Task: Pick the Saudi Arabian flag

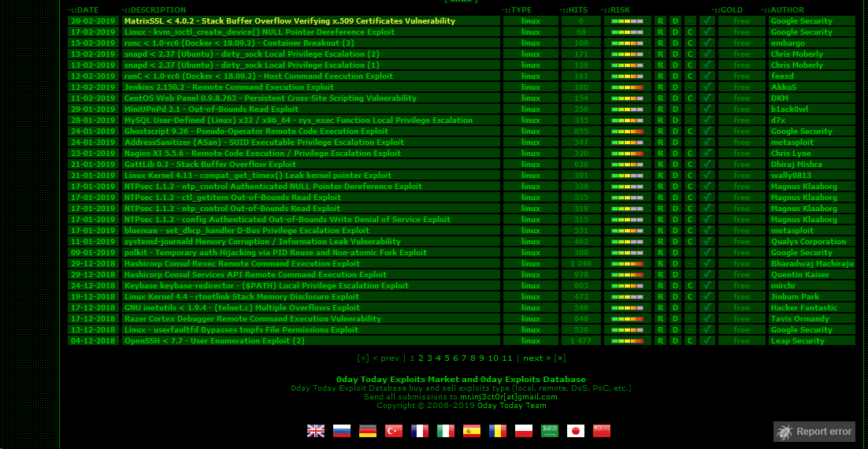Action: pyautogui.click(x=550, y=431)
